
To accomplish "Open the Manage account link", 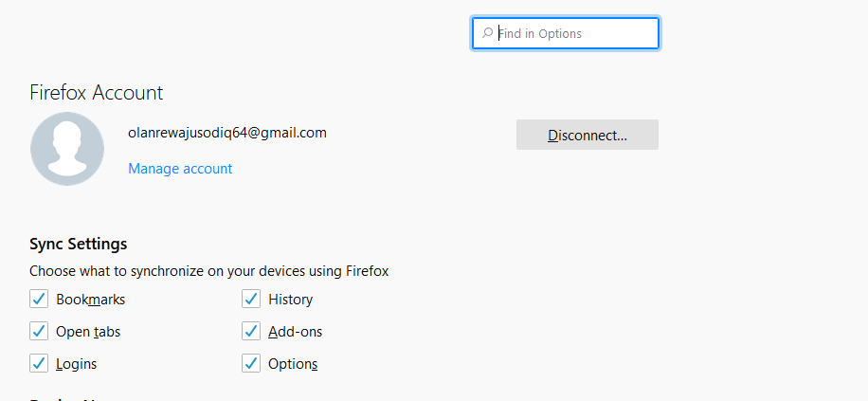I will click(180, 169).
